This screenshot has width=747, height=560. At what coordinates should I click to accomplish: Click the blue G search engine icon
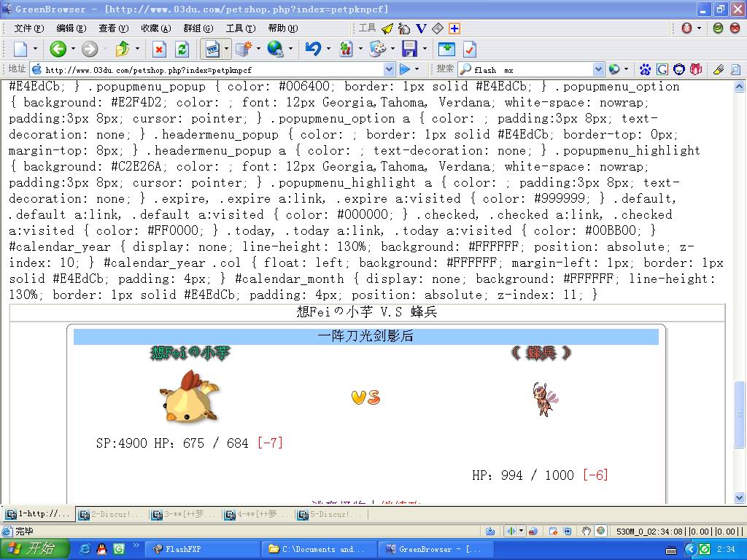pos(662,69)
